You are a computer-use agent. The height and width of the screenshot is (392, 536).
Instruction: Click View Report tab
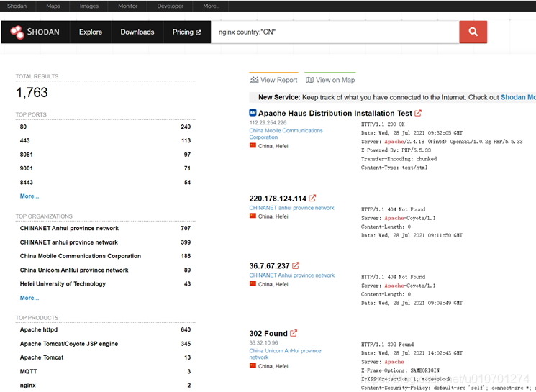pos(274,80)
